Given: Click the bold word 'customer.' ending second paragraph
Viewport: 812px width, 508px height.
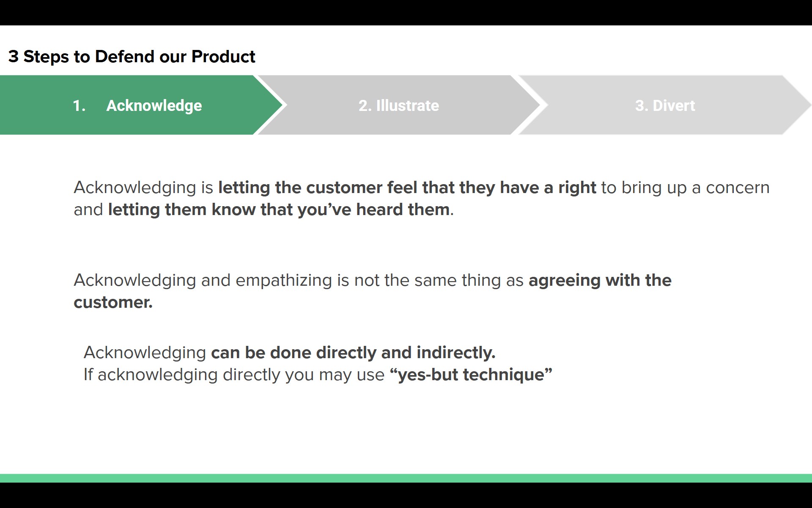Looking at the screenshot, I should (113, 302).
